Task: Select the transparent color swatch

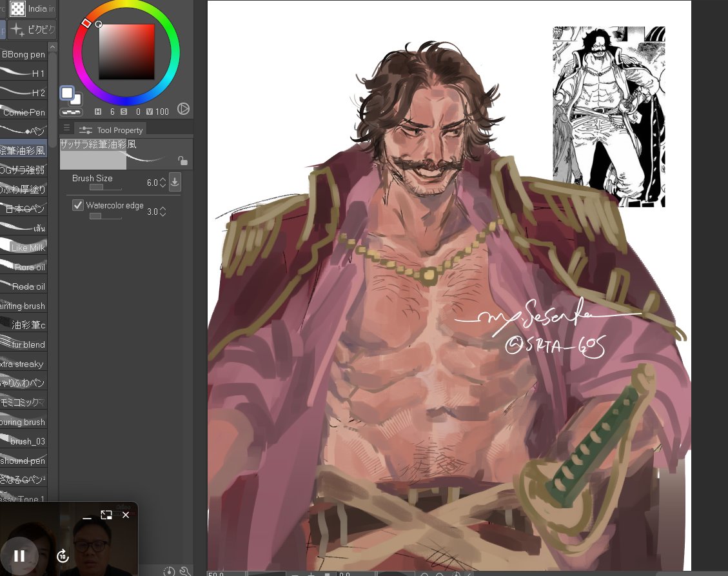Action: point(71,112)
